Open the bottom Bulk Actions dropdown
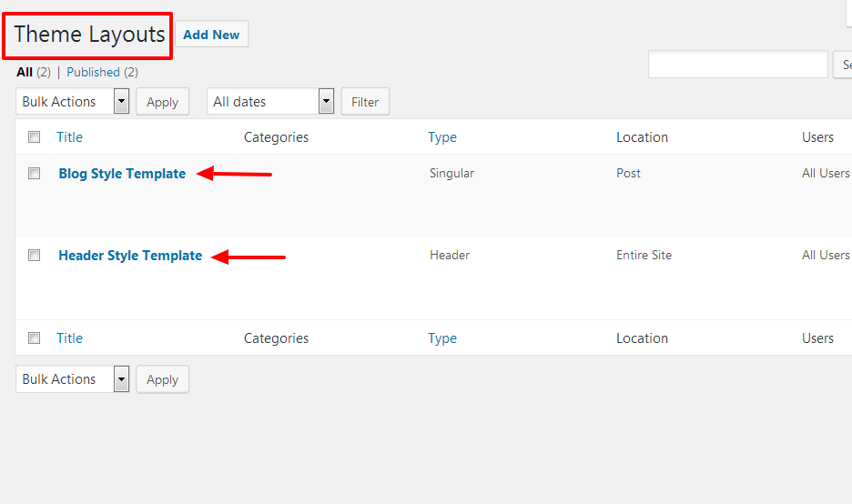Viewport: 852px width, 504px height. pos(72,378)
